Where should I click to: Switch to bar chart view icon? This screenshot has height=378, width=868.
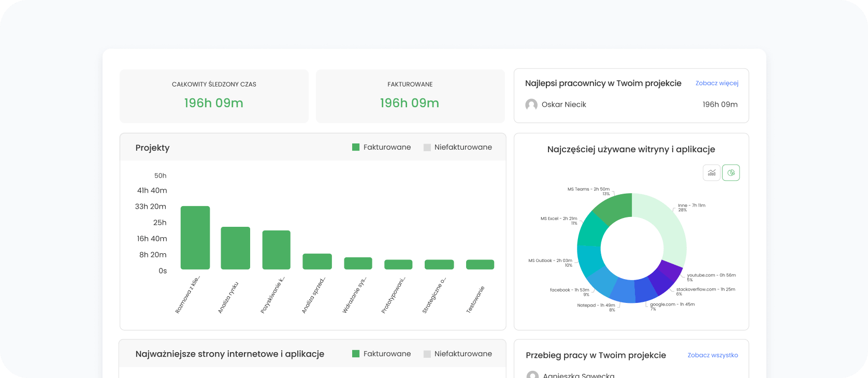pos(712,173)
